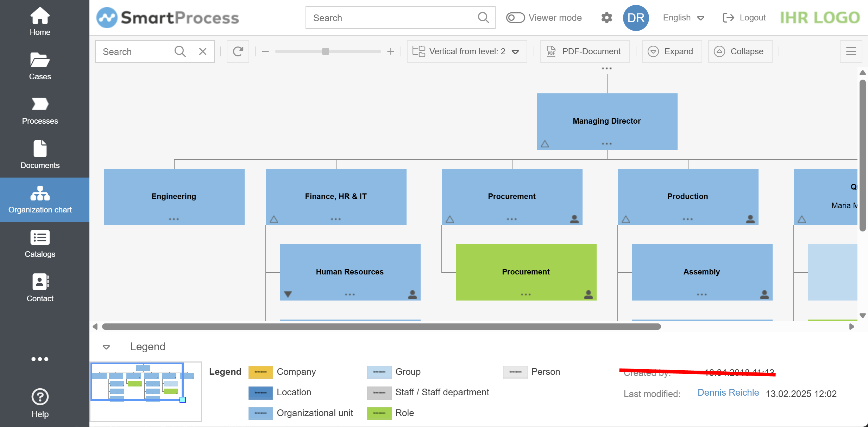Toggle Viewer mode switch
The image size is (868, 427).
point(515,18)
